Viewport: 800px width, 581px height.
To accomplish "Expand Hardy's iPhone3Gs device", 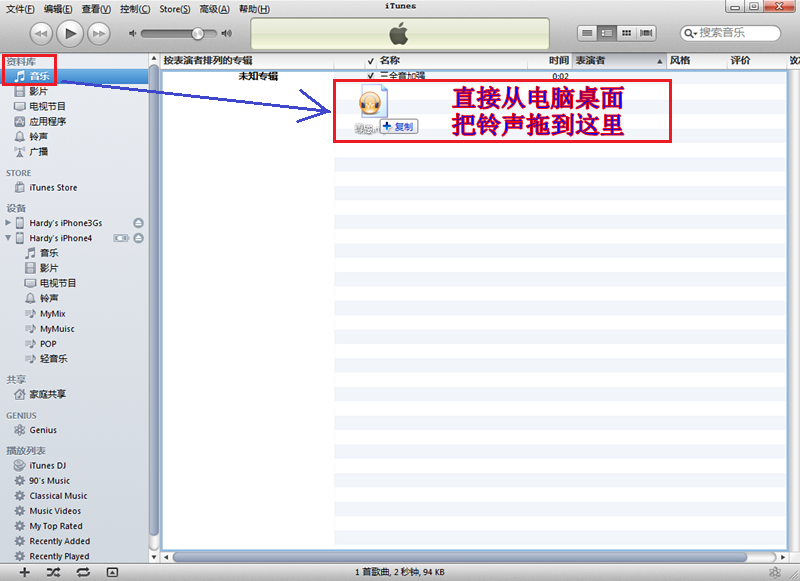I will [8, 223].
